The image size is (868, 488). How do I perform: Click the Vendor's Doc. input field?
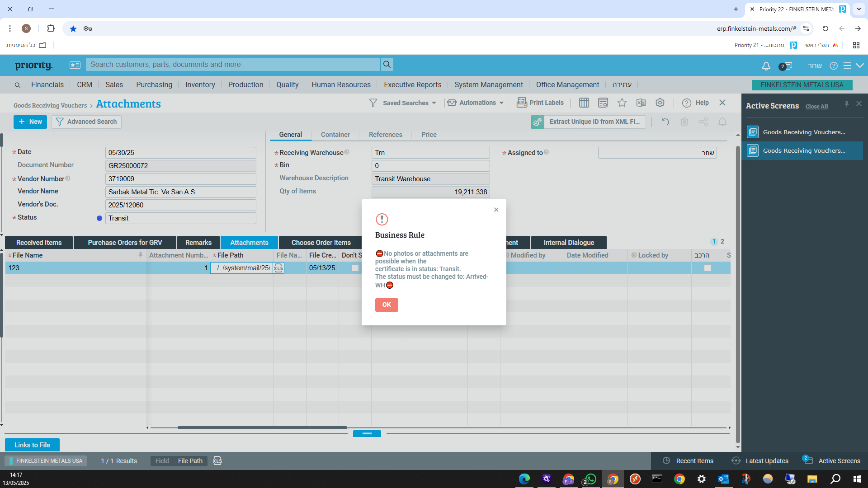(x=180, y=205)
